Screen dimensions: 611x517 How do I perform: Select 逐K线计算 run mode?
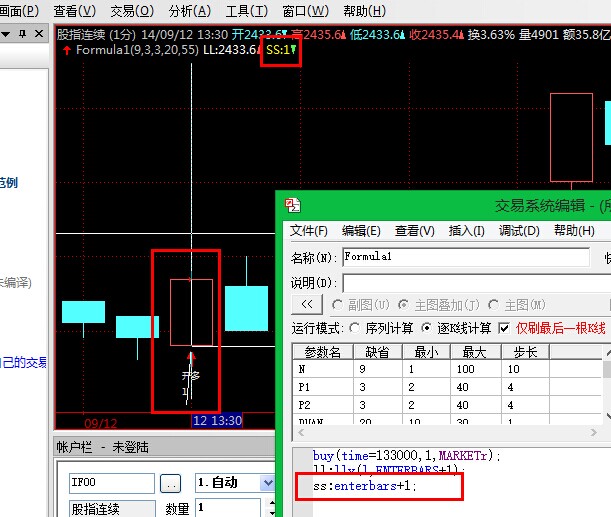(x=427, y=328)
